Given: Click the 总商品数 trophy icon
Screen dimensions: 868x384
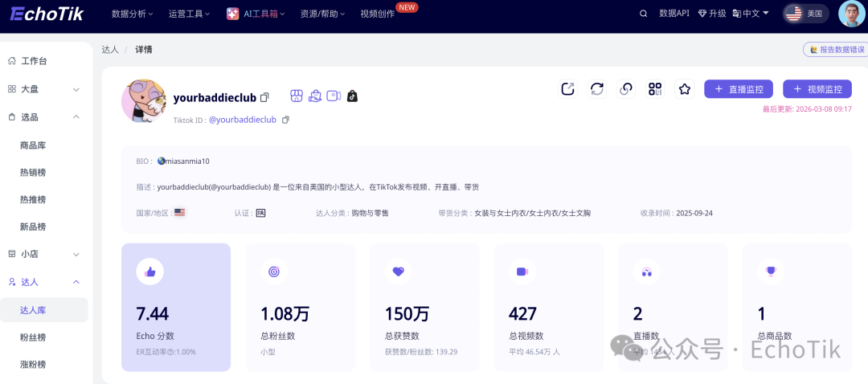Looking at the screenshot, I should click(771, 271).
